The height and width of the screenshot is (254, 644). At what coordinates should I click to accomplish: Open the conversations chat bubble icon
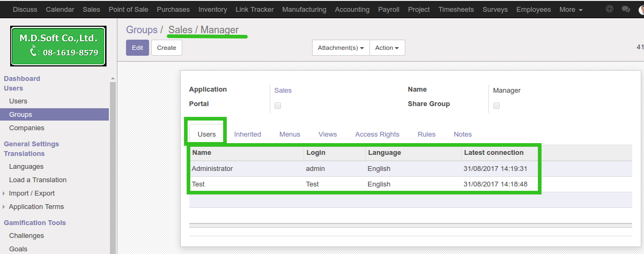626,9
